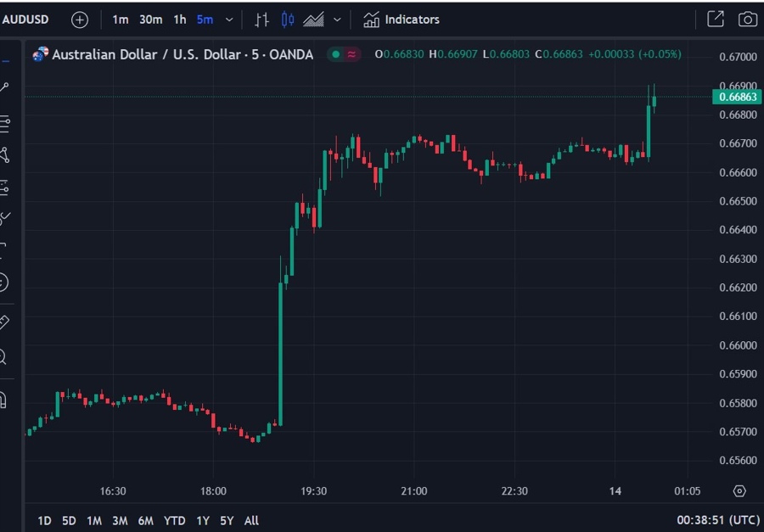Switch to the 1m timeframe
The height and width of the screenshot is (532, 764).
pyautogui.click(x=121, y=20)
